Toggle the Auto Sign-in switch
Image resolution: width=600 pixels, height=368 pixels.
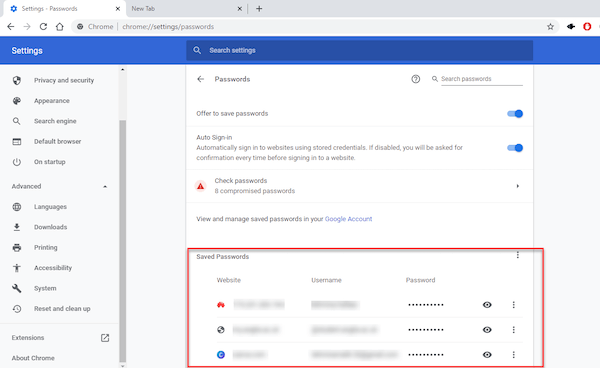pos(515,148)
